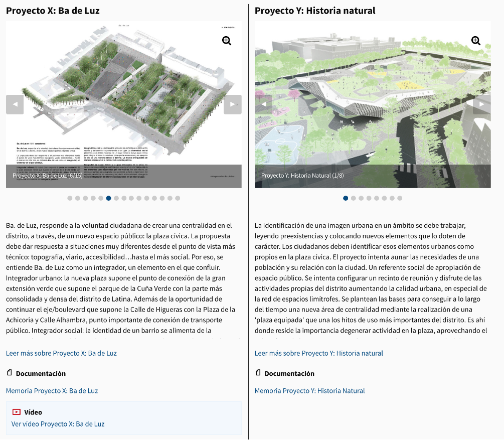Expand 'Leer más sobre Proyecto Y: Historia natural'
This screenshot has width=504, height=440.
318,353
